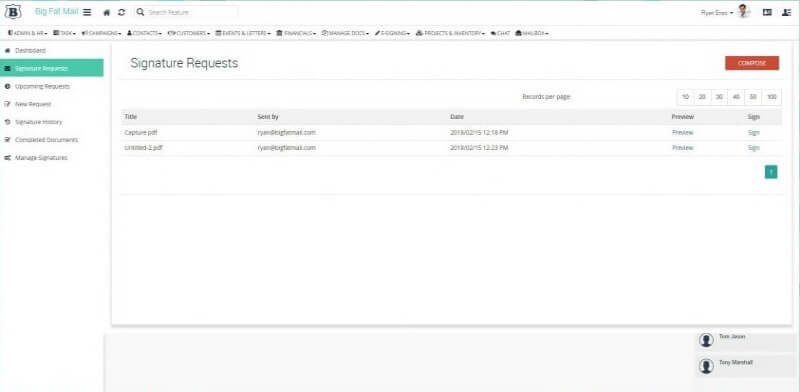800x392 pixels.
Task: Go to page 1 in pagination
Action: (771, 173)
